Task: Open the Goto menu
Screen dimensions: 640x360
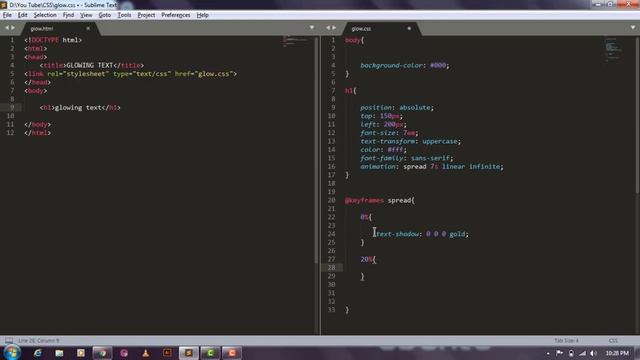Action: pos(104,15)
